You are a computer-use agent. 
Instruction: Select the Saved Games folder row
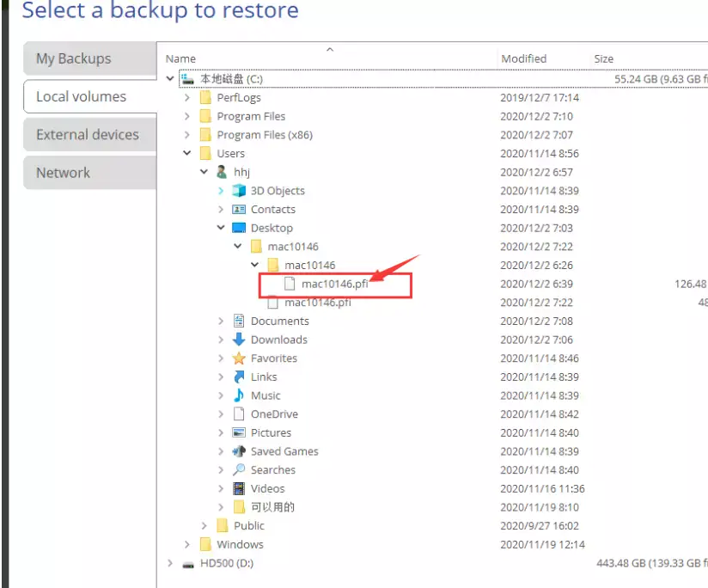pos(284,451)
